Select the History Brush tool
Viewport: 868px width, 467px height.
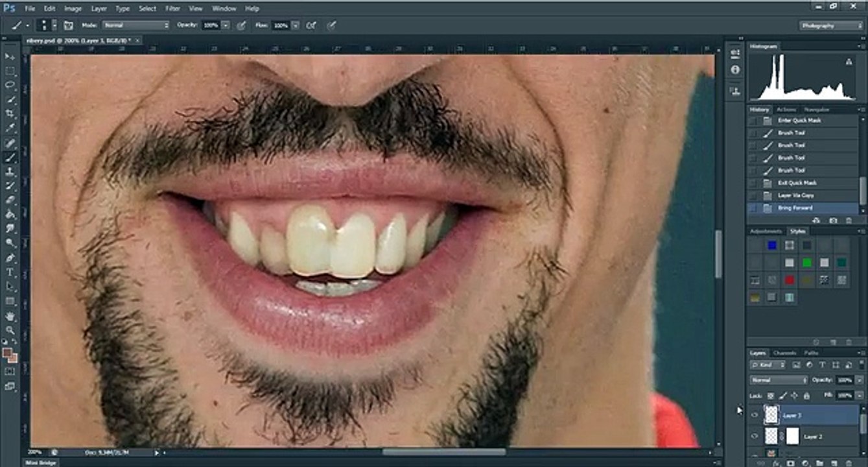(x=10, y=186)
